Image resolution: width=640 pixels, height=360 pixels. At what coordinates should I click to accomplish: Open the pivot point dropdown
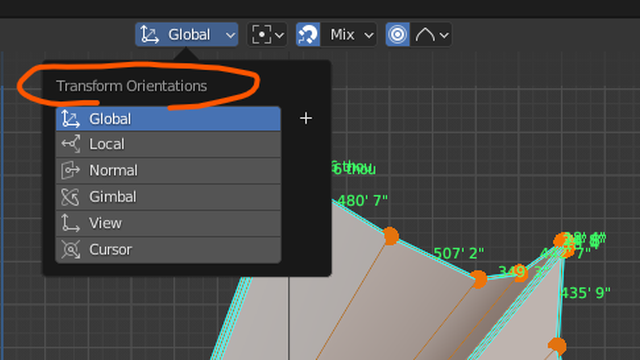(267, 35)
